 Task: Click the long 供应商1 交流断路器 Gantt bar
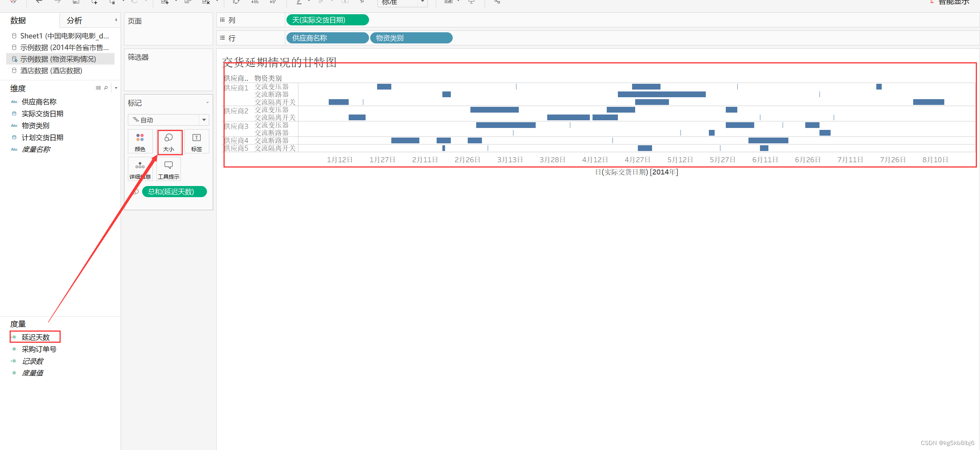[662, 95]
